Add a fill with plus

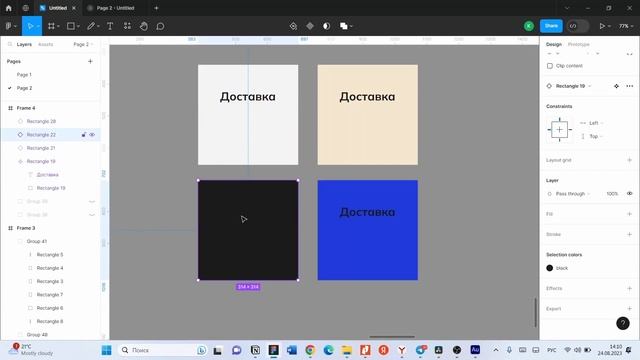(x=629, y=214)
